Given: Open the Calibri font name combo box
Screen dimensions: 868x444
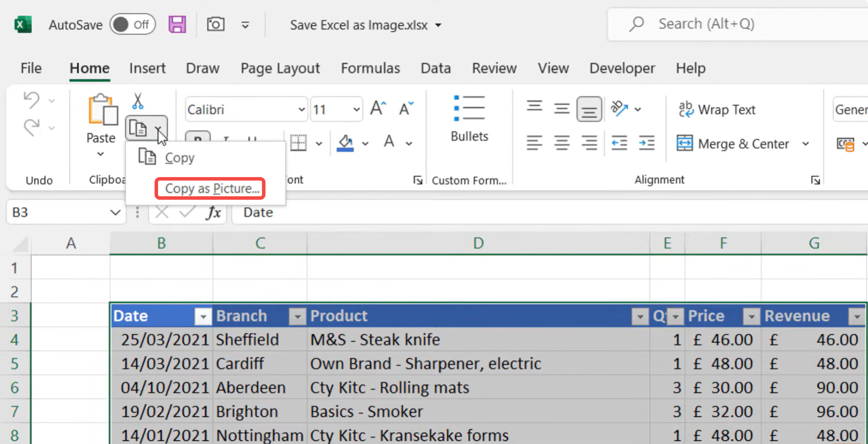Looking at the screenshot, I should [246, 109].
